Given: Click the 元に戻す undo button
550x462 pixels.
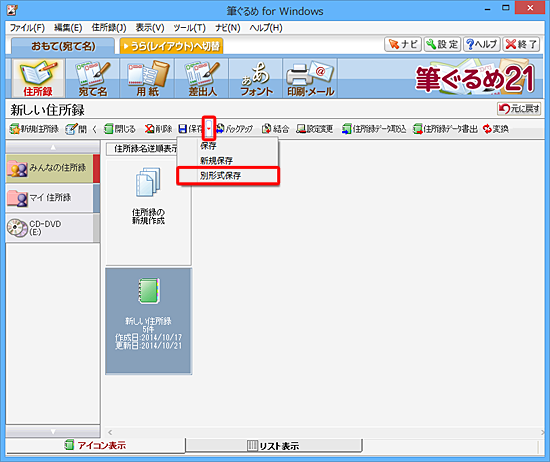Looking at the screenshot, I should [x=519, y=109].
